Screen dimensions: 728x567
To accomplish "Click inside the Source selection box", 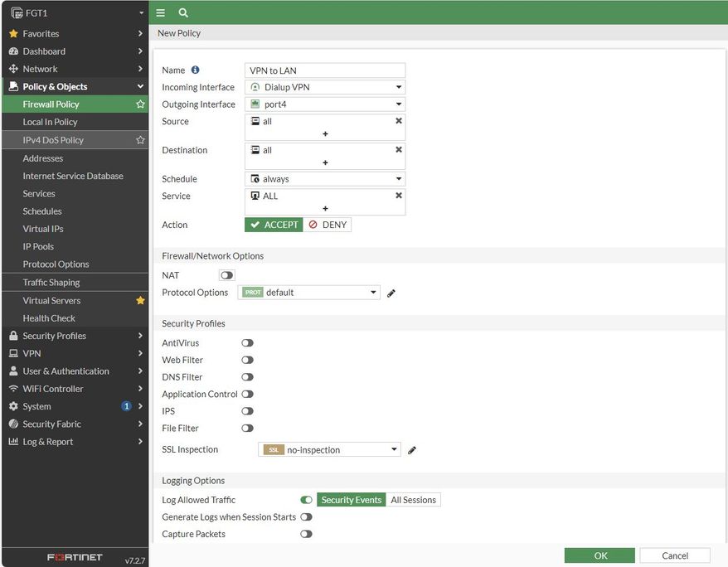I will click(325, 128).
